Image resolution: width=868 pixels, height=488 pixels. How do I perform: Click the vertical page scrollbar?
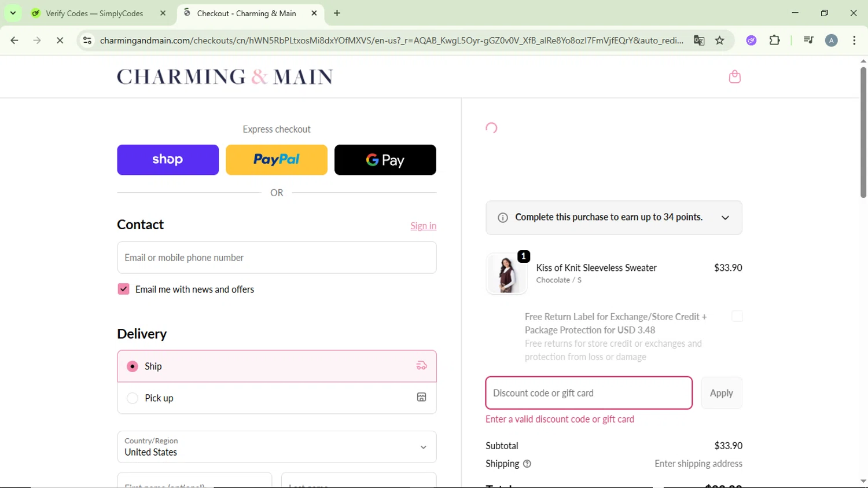(x=863, y=132)
